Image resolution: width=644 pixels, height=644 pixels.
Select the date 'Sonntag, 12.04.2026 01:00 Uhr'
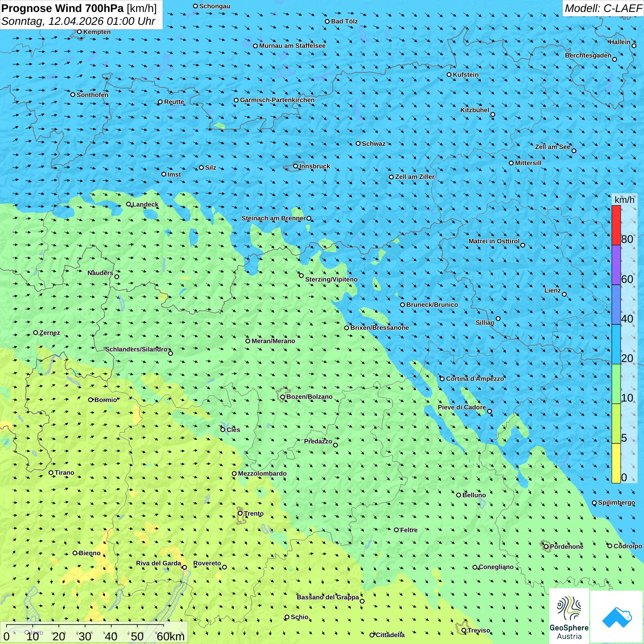click(x=78, y=21)
